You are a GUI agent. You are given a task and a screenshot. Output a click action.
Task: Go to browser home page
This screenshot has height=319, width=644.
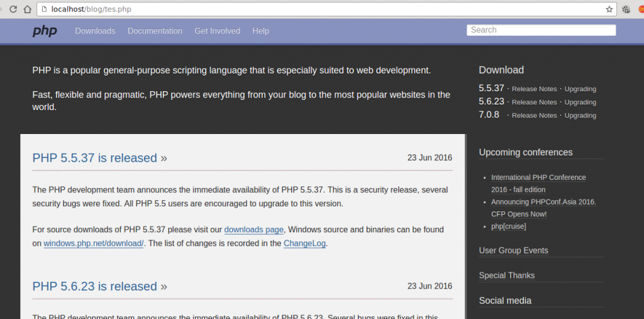[27, 9]
